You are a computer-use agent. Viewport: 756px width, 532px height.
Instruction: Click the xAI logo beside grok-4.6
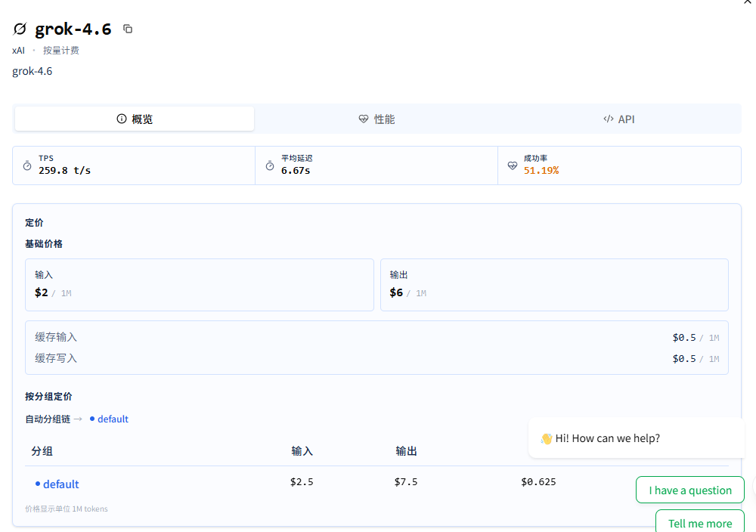(20, 29)
